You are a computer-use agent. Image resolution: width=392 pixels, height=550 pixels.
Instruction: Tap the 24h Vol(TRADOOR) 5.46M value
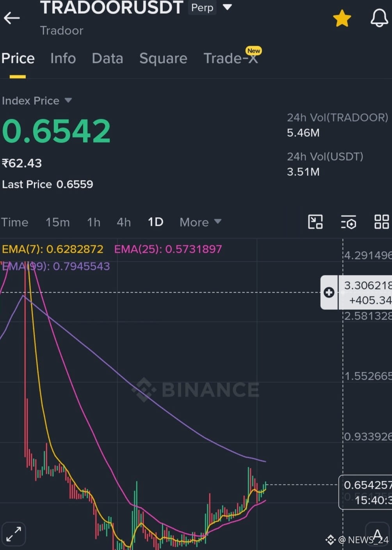pos(303,133)
